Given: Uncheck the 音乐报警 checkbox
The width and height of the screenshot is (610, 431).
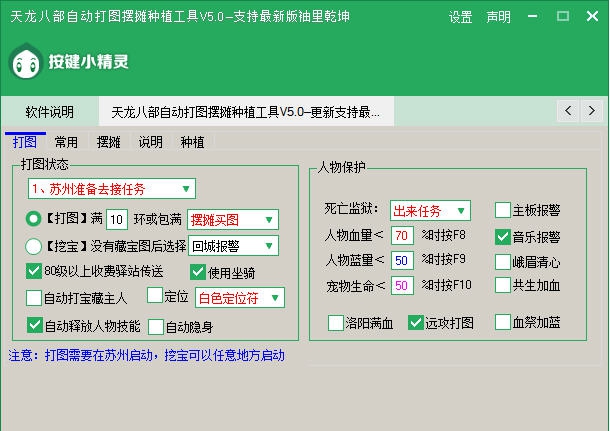Looking at the screenshot, I should click(x=503, y=237).
